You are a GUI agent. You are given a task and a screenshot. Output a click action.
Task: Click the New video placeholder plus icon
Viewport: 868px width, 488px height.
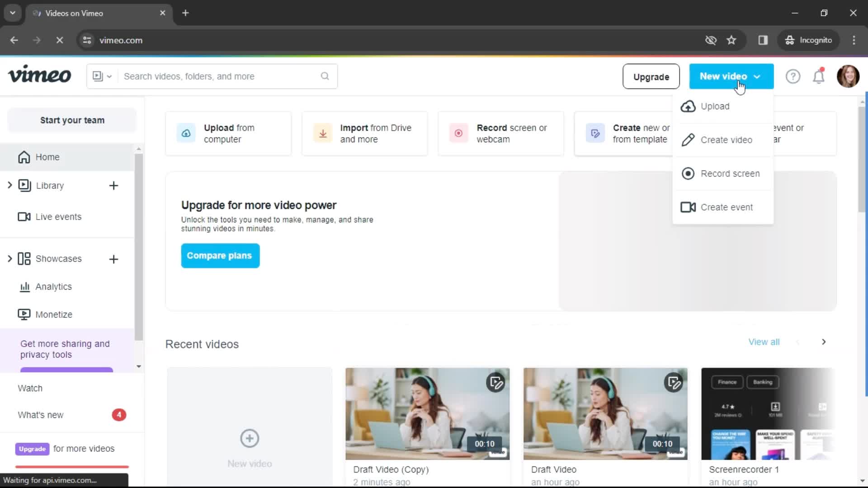coord(250,438)
